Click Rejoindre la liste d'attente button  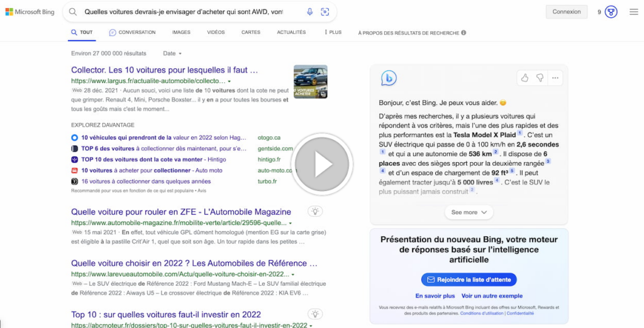click(469, 280)
